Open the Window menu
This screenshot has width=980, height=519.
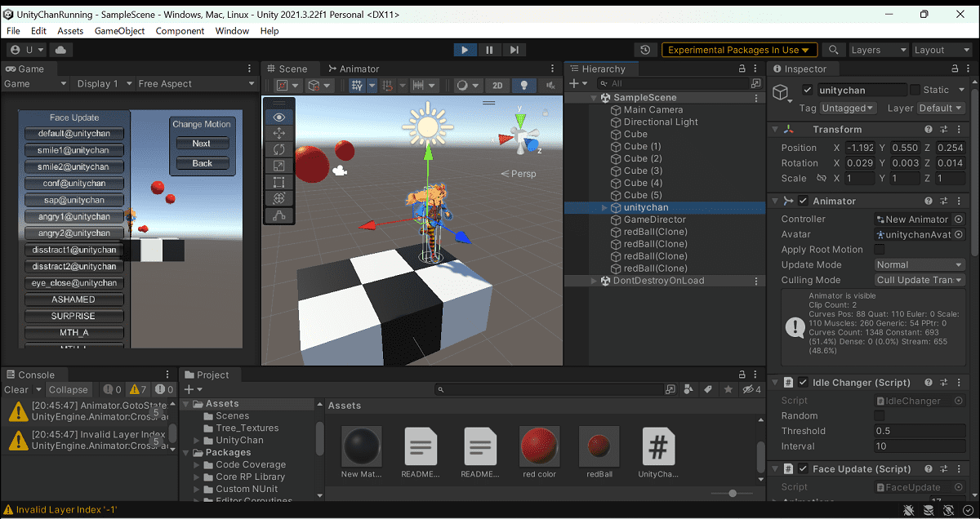(x=232, y=31)
